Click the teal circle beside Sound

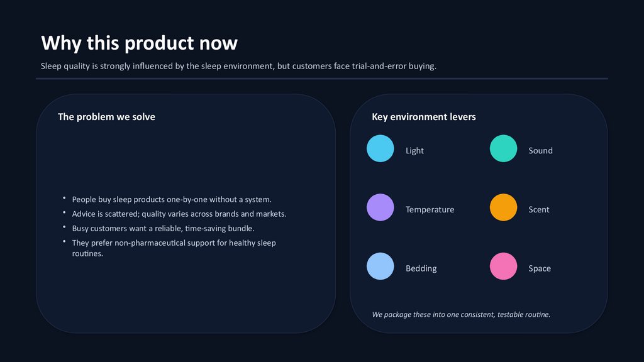[x=503, y=148]
